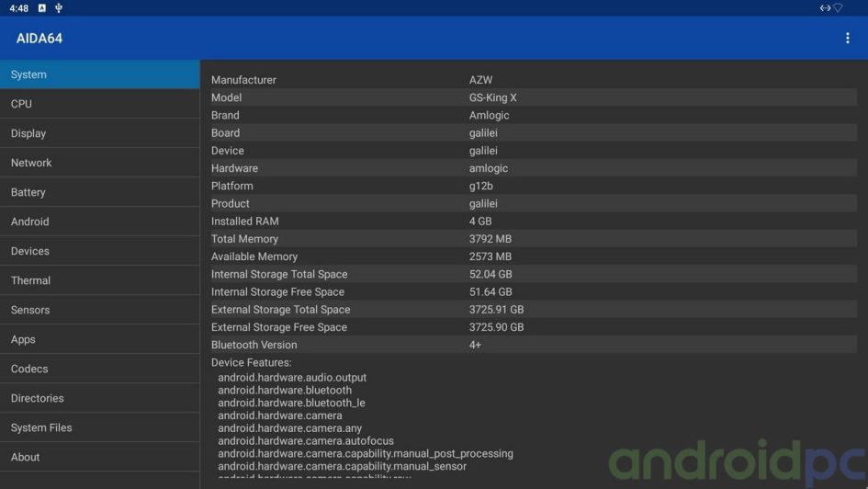This screenshot has width=868, height=489.
Task: Click android.hardware.bluetooth_le feature
Action: tap(291, 404)
